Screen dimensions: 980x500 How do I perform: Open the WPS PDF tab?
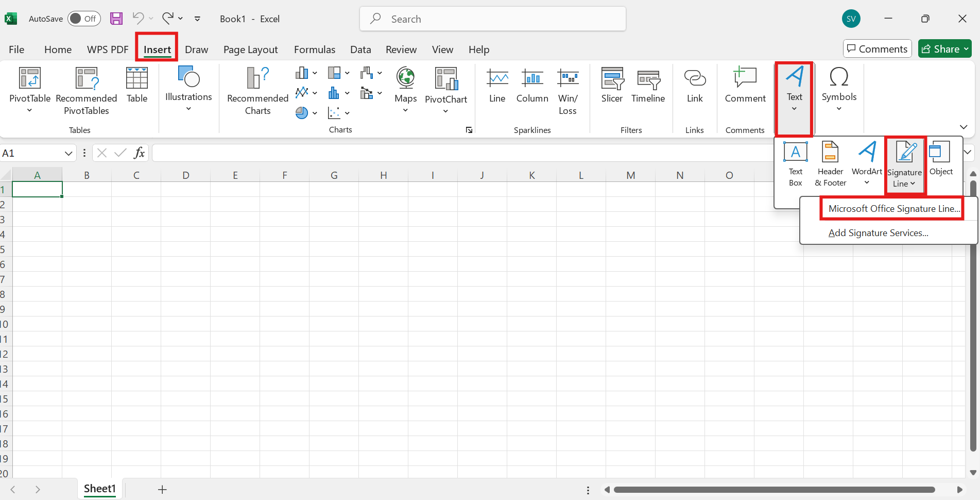click(108, 49)
